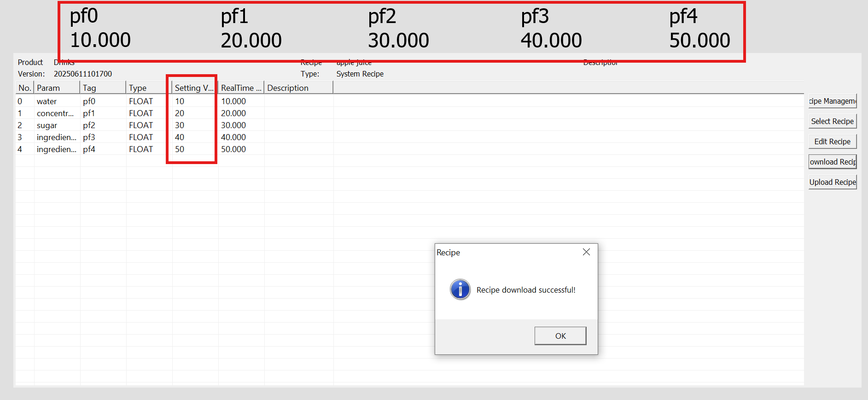Click OK in the Recipe dialog

(560, 336)
